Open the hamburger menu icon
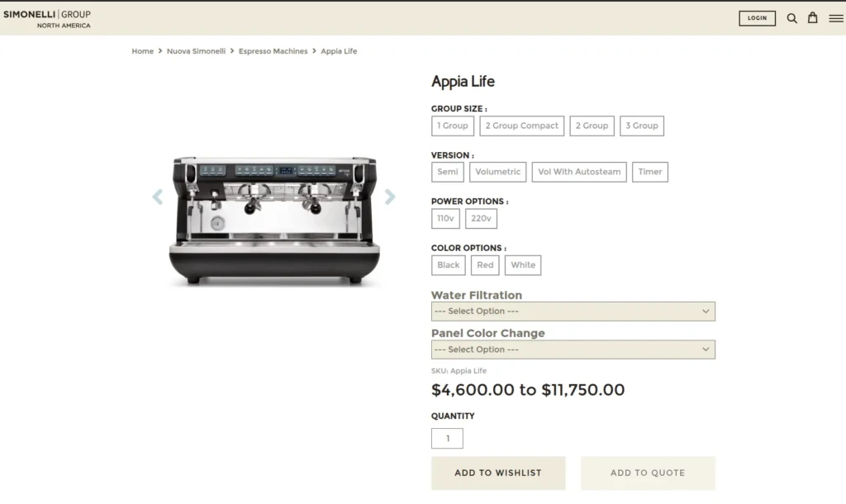This screenshot has height=504, width=846. coord(836,18)
